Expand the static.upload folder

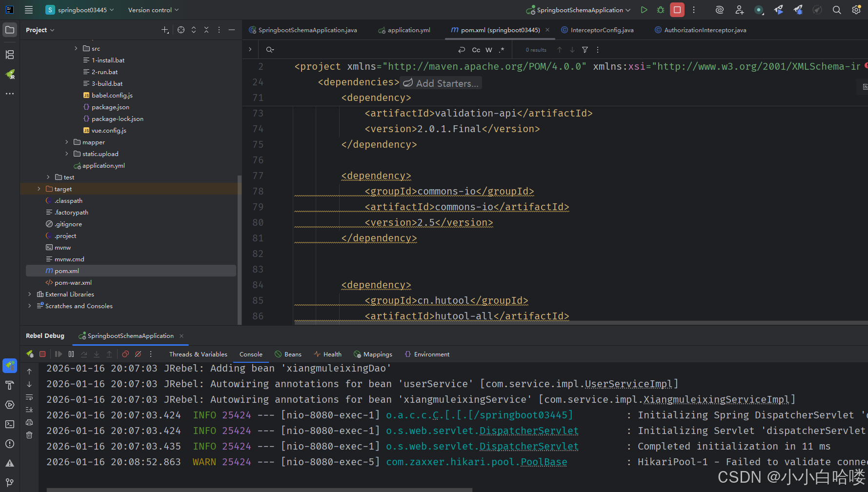coord(67,154)
